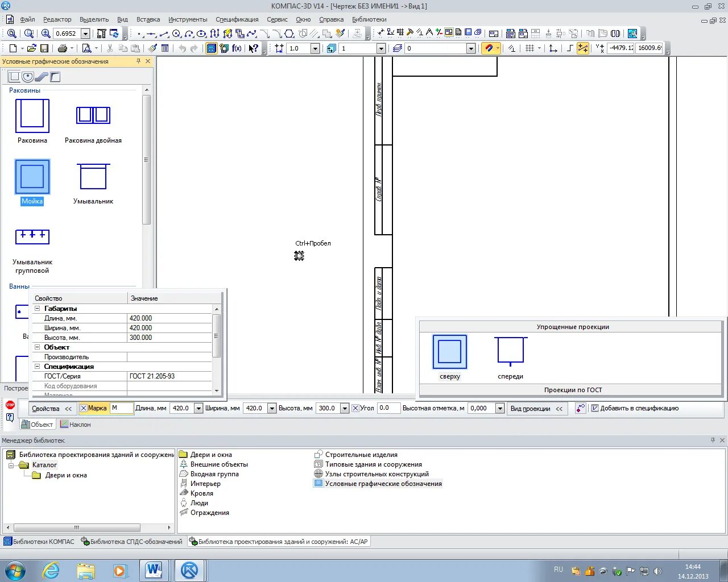Open the Ширина, мм dropdown arrow
Image resolution: width=728 pixels, height=582 pixels.
272,408
